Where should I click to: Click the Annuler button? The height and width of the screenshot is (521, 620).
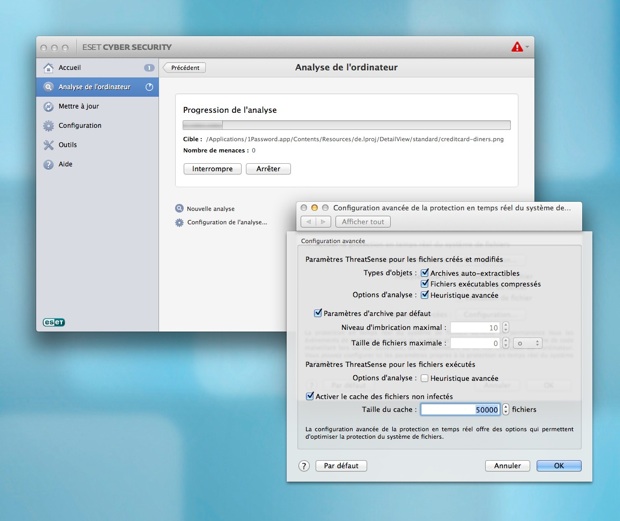click(x=508, y=466)
